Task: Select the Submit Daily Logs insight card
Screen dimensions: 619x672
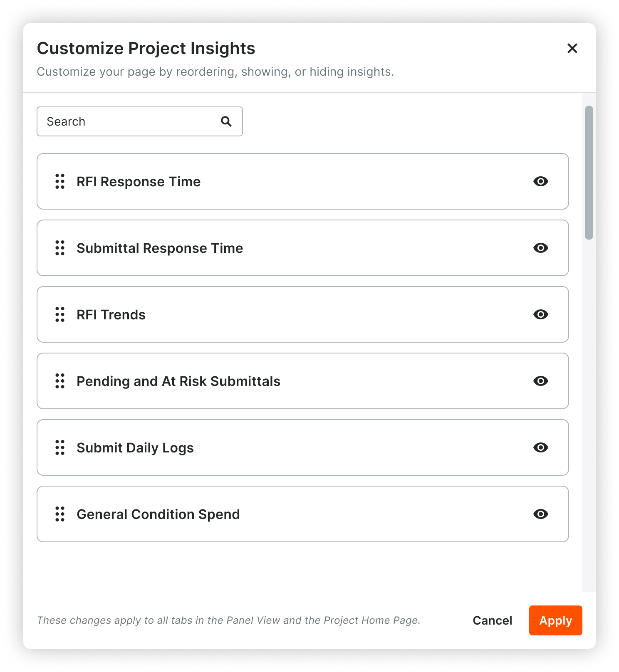Action: tap(291, 447)
